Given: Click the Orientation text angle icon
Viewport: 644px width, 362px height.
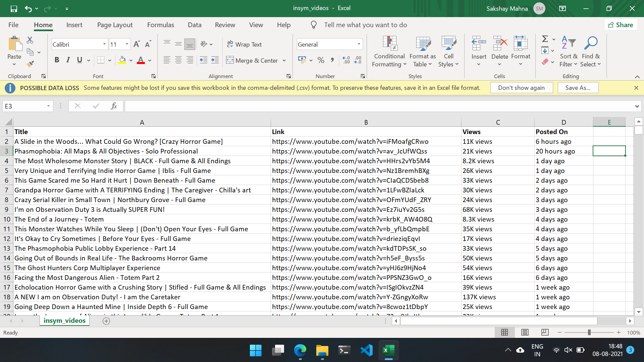Looking at the screenshot, I should pos(204,44).
